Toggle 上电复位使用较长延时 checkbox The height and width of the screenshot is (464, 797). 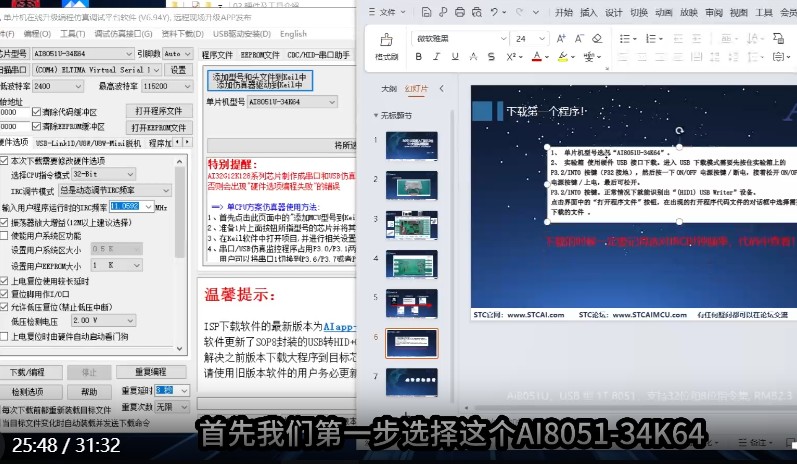(4, 281)
